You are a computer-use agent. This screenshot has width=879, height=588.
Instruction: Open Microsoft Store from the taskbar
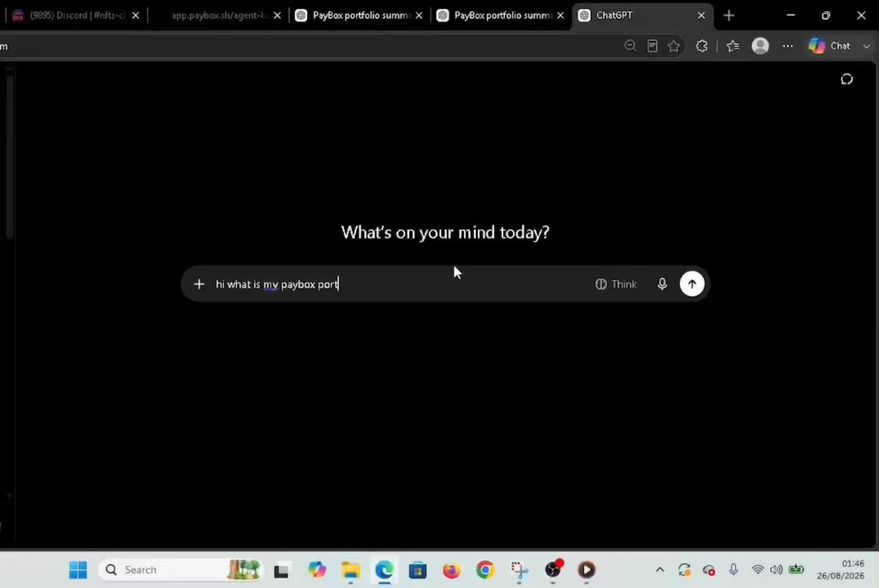418,570
